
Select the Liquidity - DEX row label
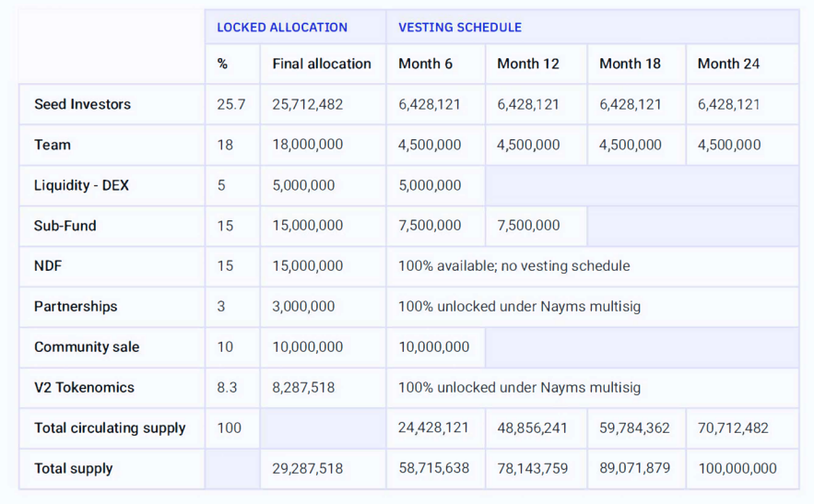click(81, 185)
